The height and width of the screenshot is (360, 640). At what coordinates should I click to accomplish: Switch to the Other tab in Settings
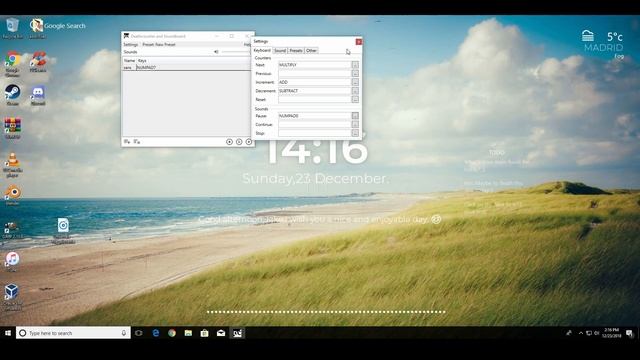[311, 51]
